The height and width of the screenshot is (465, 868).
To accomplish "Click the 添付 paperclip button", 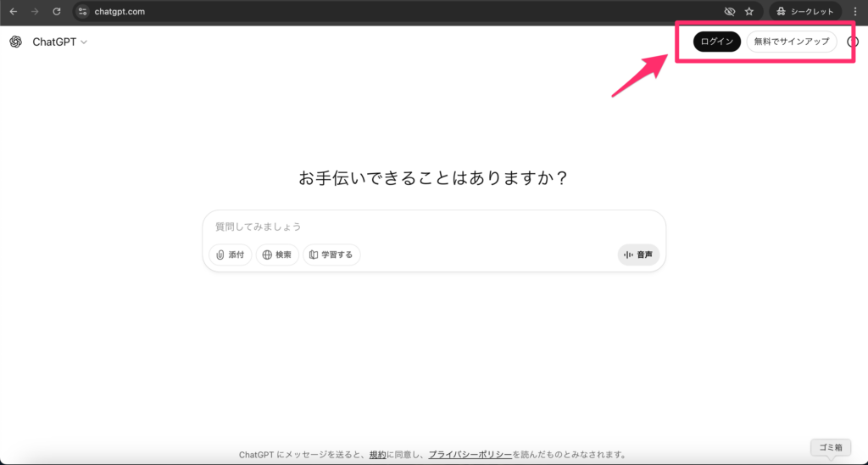I will coord(230,255).
